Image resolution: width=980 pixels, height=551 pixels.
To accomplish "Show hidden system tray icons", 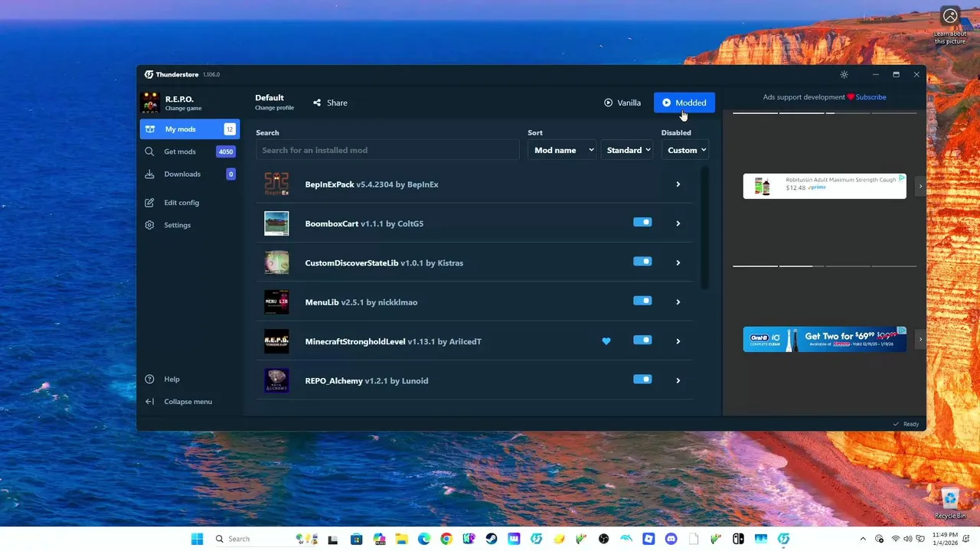I will (864, 539).
